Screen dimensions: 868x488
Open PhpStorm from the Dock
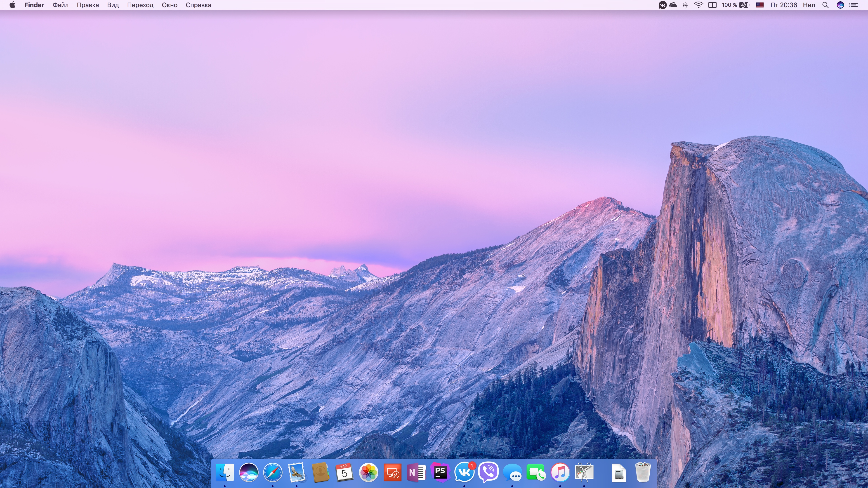[x=440, y=472]
